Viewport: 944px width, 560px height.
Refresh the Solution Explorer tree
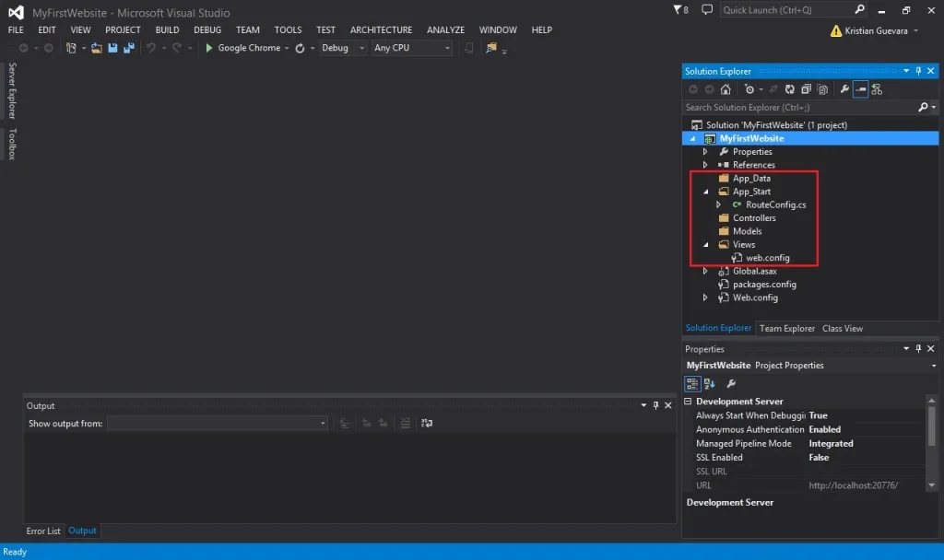tap(789, 89)
